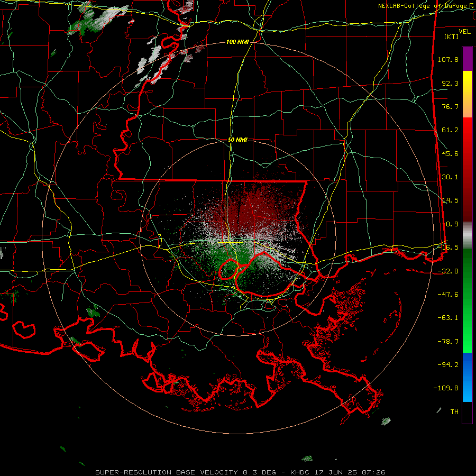This screenshot has width=476, height=476.
Task: Click the -0.9 value on velocity scale
Action: (x=450, y=224)
